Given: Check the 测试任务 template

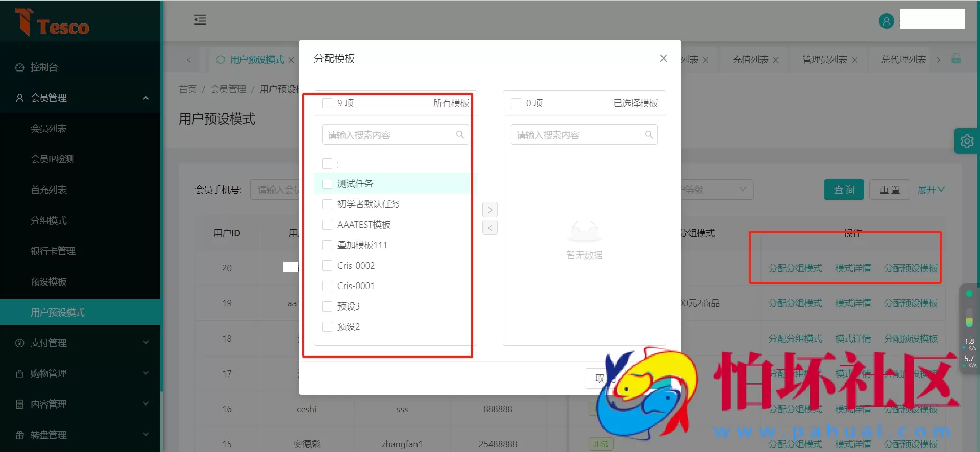Looking at the screenshot, I should pos(327,184).
